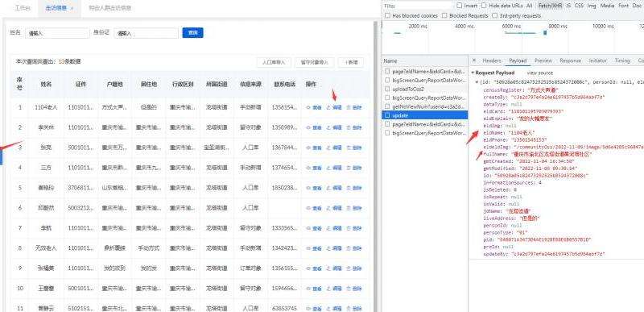Click the delete trash icon for row 1

(x=349, y=108)
